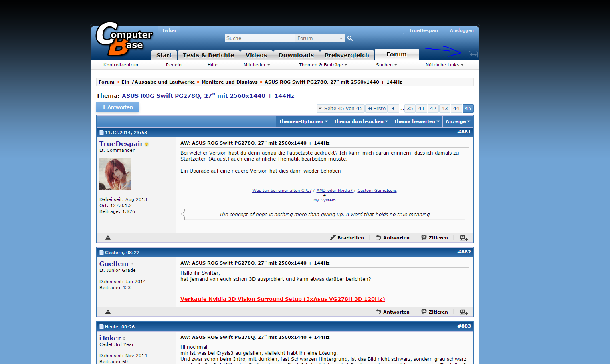Viewport: 610px width, 364px height.
Task: Open the Forum breadcrumb link
Action: [107, 82]
